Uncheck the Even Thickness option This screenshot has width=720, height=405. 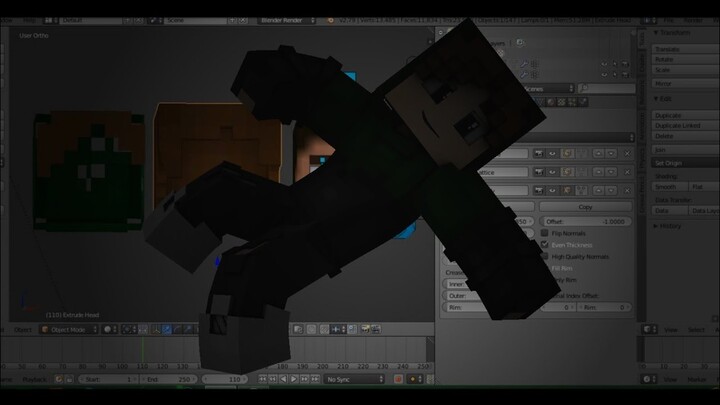click(x=545, y=245)
